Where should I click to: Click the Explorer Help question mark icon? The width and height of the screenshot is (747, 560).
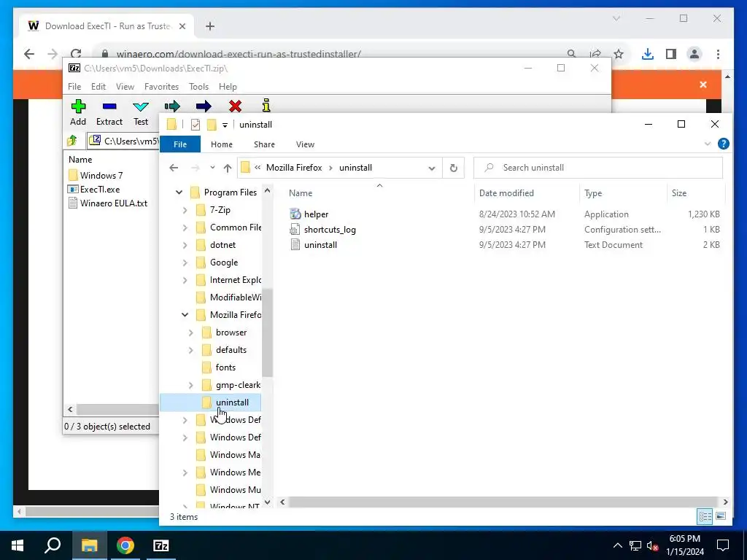[x=723, y=144]
